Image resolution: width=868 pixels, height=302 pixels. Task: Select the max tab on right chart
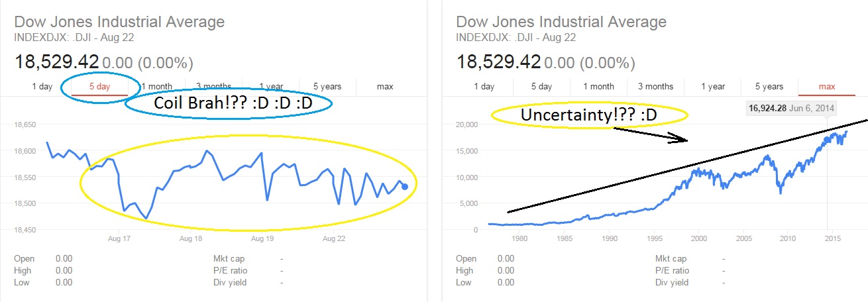point(826,87)
